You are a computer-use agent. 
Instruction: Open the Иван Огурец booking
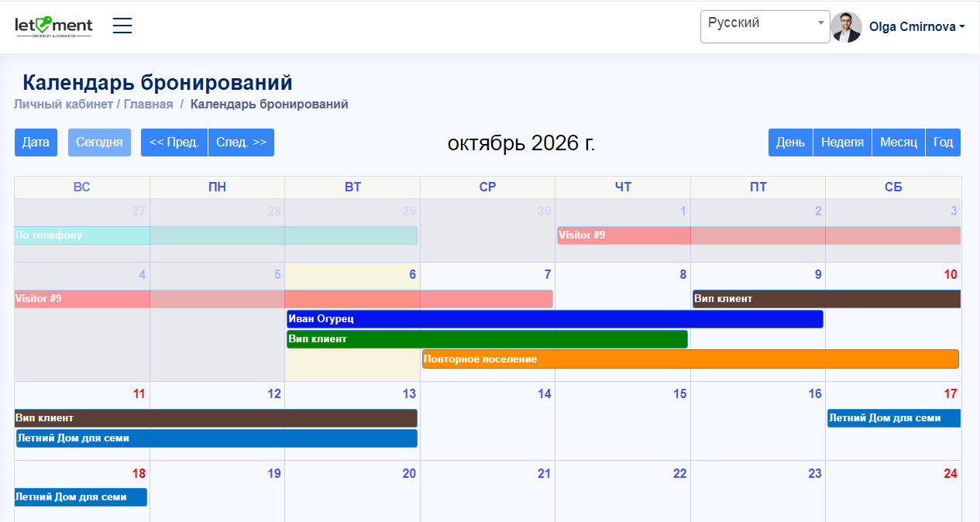pyautogui.click(x=555, y=319)
